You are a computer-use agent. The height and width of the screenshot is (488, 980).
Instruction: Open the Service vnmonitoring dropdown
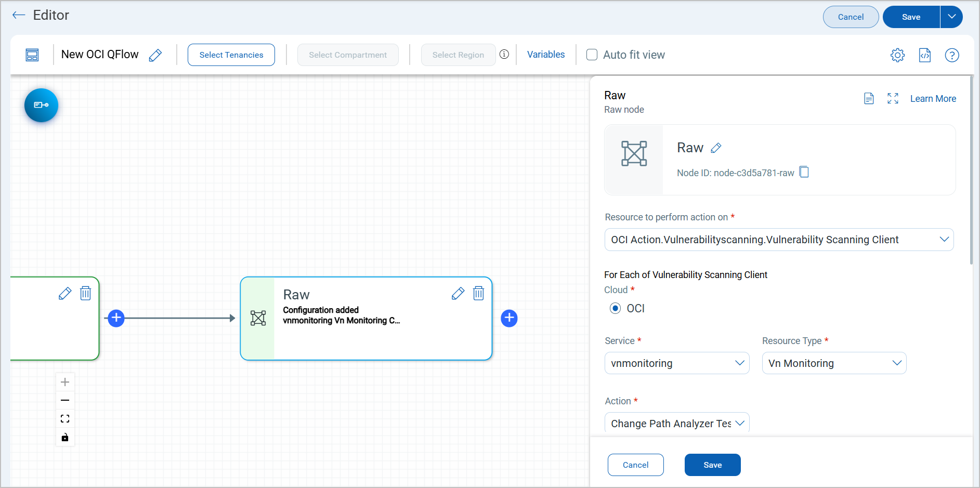pos(676,363)
